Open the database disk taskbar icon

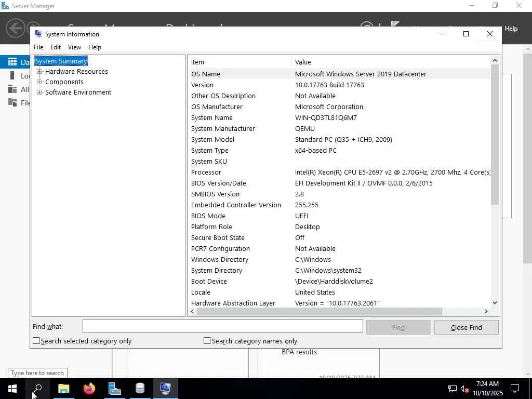point(140,389)
